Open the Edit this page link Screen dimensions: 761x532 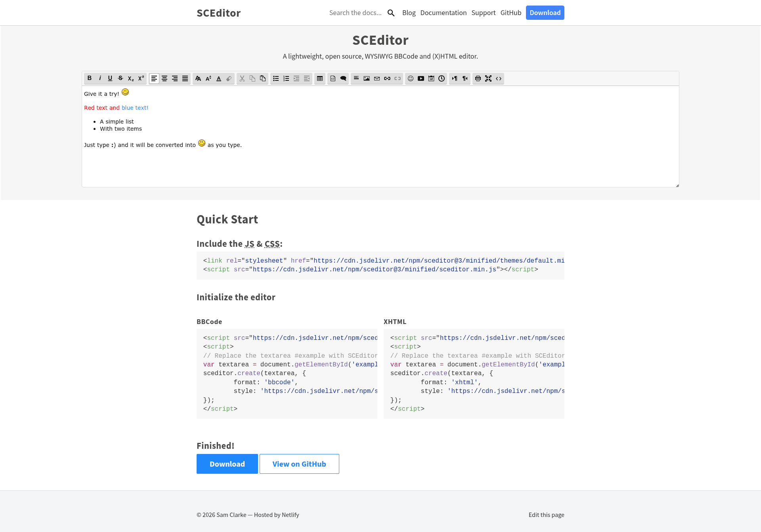[x=546, y=515]
